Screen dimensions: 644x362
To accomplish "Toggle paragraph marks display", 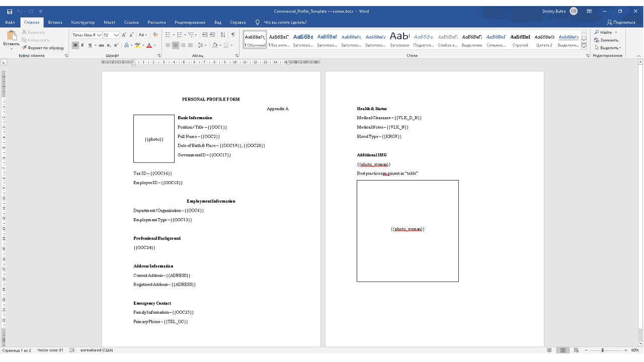I will coord(232,35).
